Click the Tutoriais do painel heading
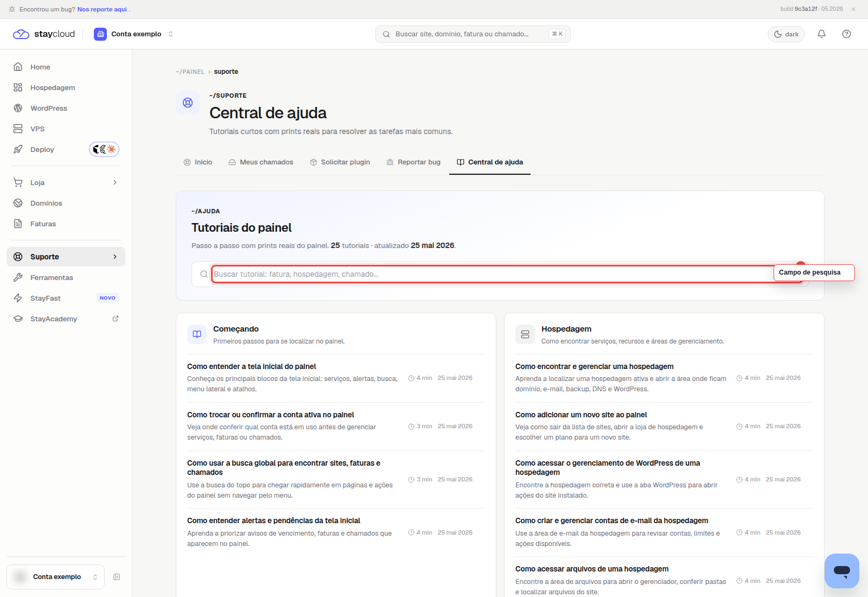 (x=241, y=228)
